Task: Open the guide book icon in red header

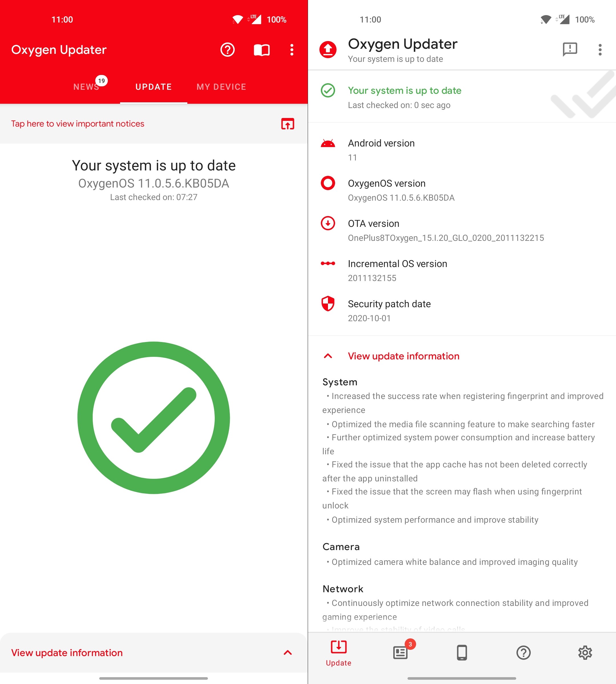Action: 262,50
